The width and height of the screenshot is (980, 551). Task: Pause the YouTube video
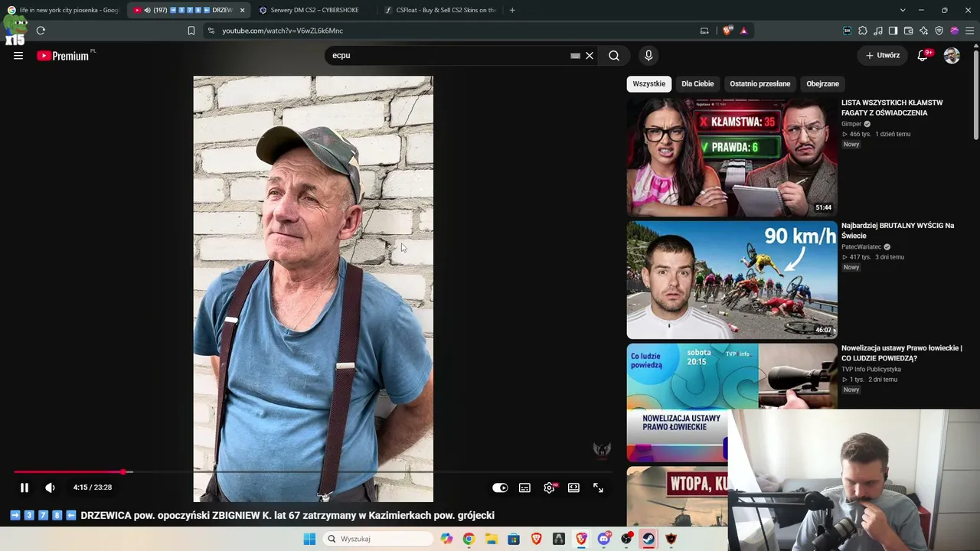click(x=24, y=487)
